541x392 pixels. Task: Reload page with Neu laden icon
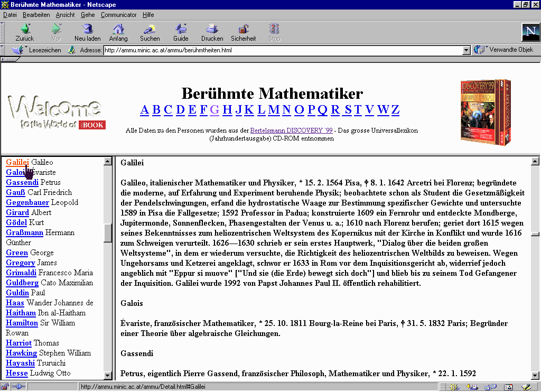coord(87,29)
